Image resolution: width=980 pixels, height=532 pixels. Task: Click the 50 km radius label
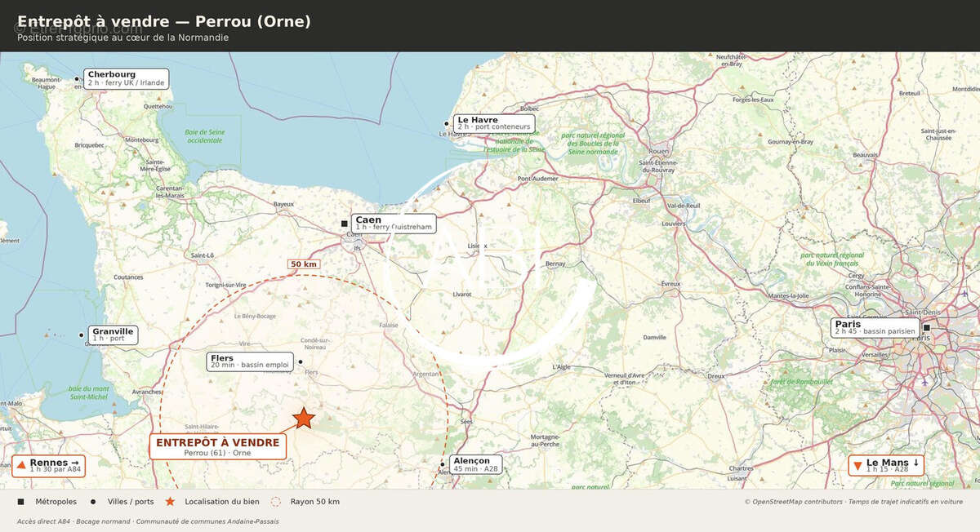304,264
